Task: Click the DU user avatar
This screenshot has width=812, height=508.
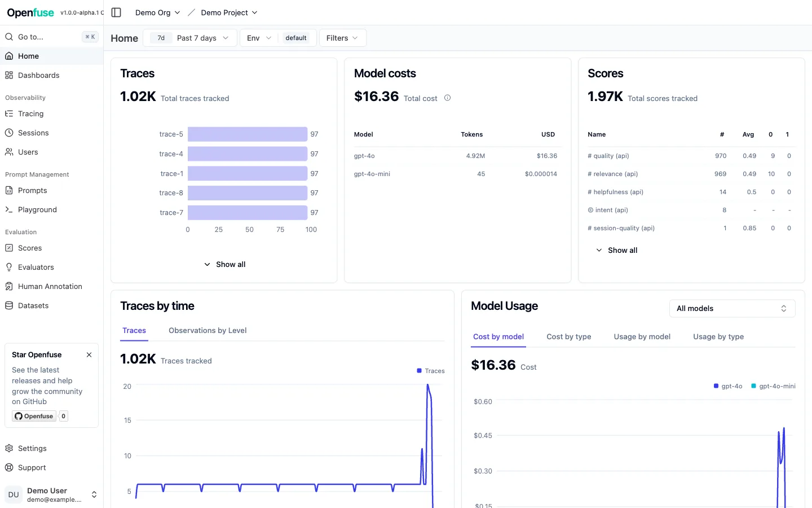Action: tap(14, 494)
